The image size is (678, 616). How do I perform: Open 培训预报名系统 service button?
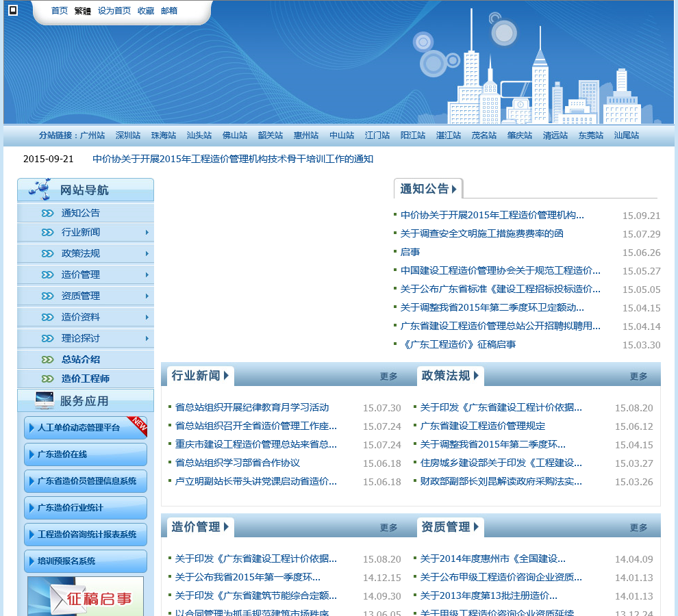coord(85,561)
